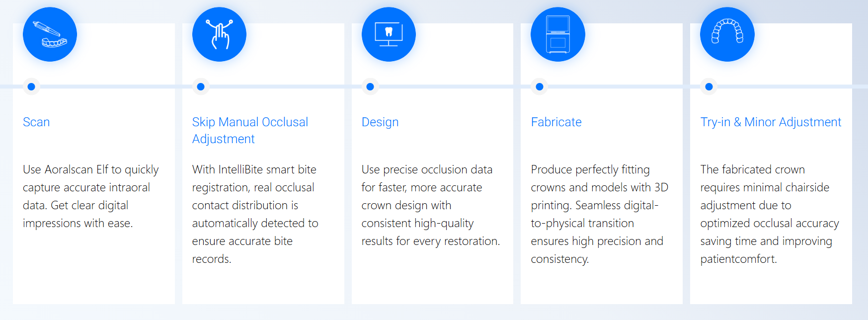Click the precise occlusion data description
The image size is (868, 320).
[430, 205]
